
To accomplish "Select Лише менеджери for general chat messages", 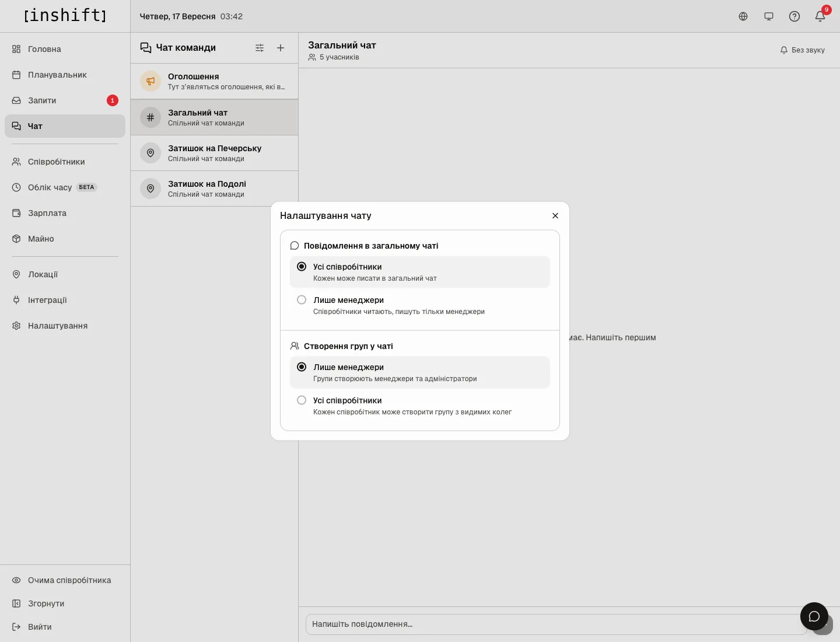I will pos(420,305).
